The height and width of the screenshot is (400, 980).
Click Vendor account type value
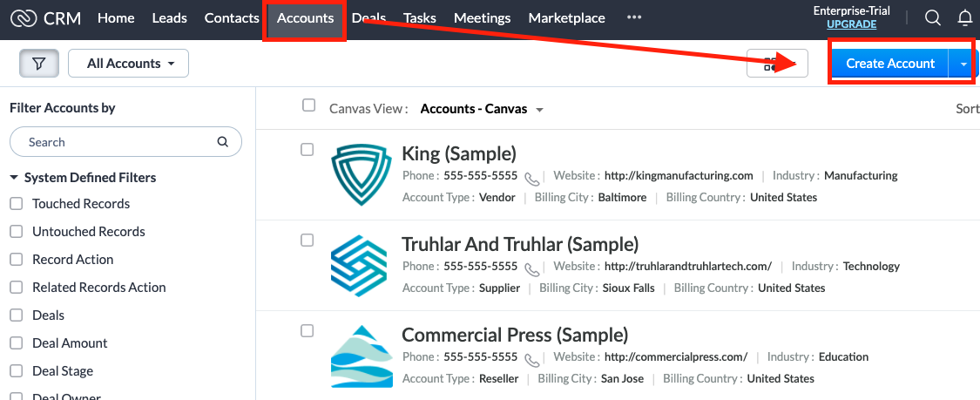pyautogui.click(x=497, y=198)
